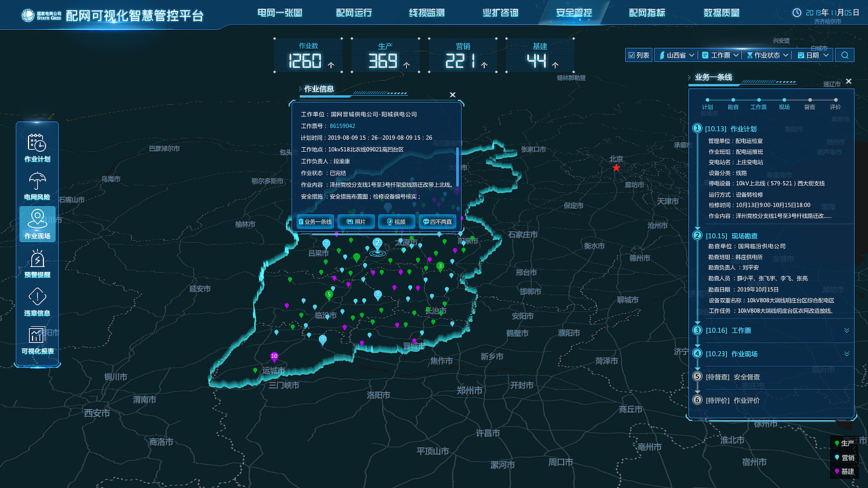Click the 计划 node on progress line
Screen dimensions: 868x488
tap(707, 100)
